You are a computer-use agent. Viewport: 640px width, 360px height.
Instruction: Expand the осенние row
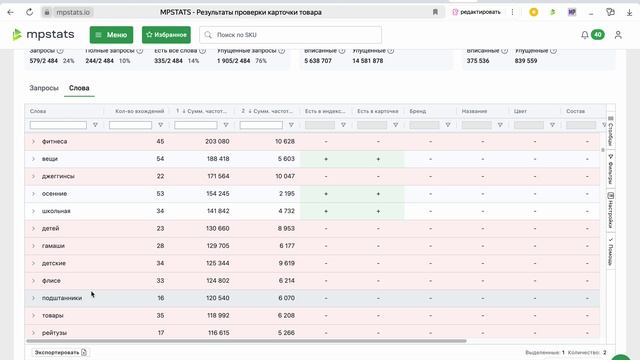pyautogui.click(x=33, y=194)
